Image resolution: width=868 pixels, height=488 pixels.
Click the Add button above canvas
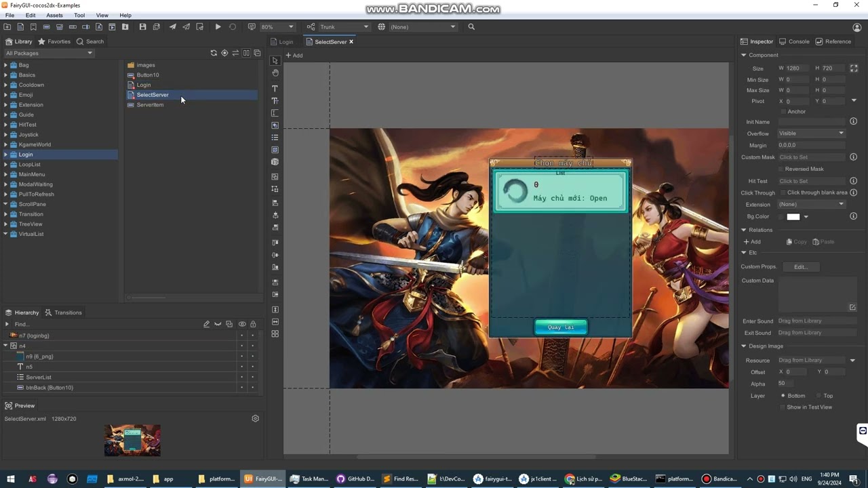[x=294, y=56]
